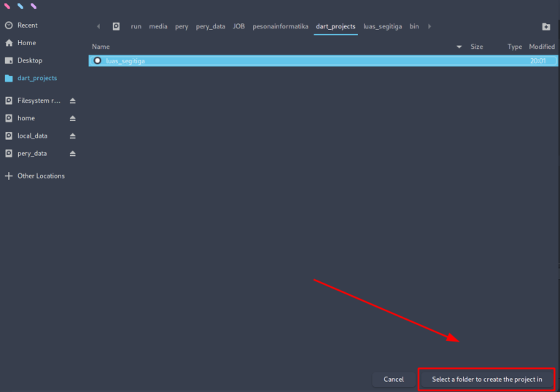The image size is (560, 392).
Task: Eject the local_data volume
Action: (x=72, y=136)
